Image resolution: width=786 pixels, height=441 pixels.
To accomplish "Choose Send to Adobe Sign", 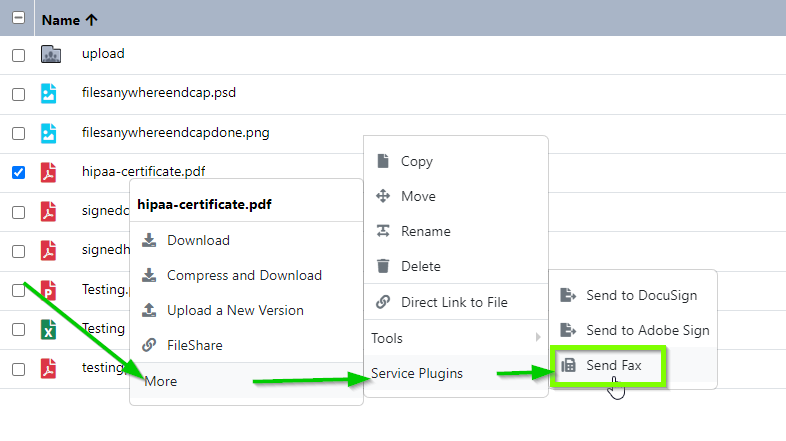I will pos(647,330).
